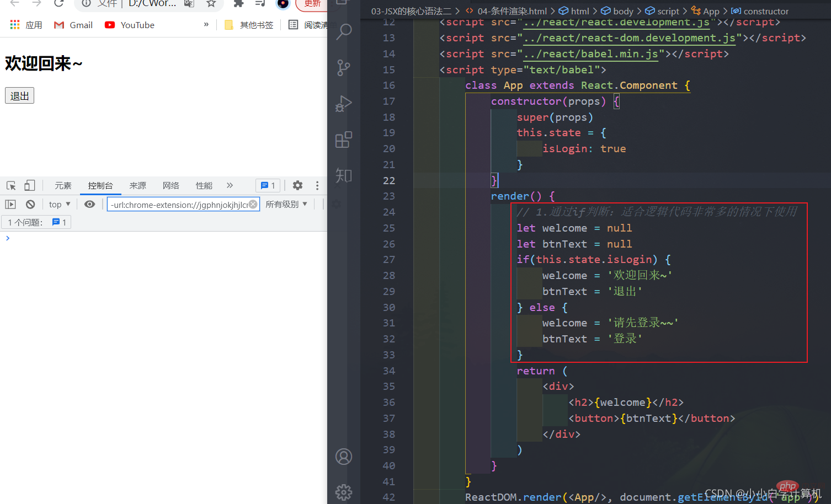831x504 pixels.
Task: Open the Run and Debug view
Action: tap(344, 104)
